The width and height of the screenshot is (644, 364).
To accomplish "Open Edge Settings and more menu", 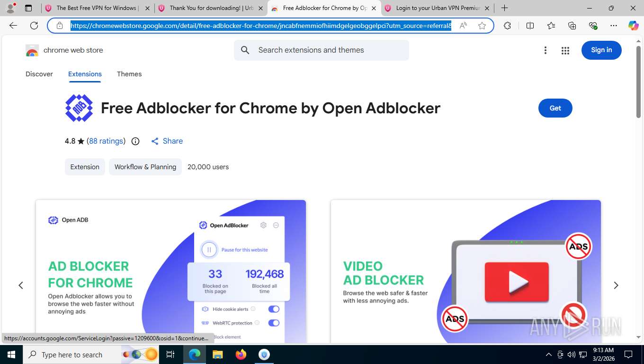I will [614, 26].
